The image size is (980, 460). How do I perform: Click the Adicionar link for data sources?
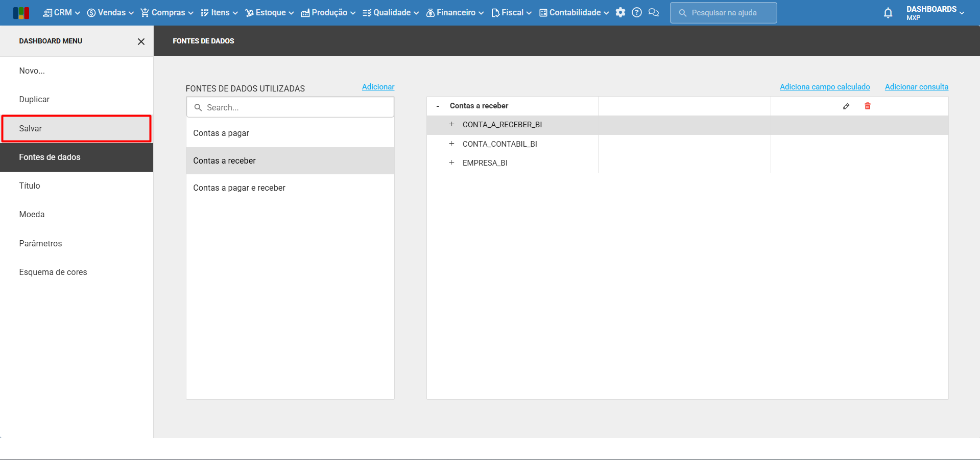pos(378,87)
